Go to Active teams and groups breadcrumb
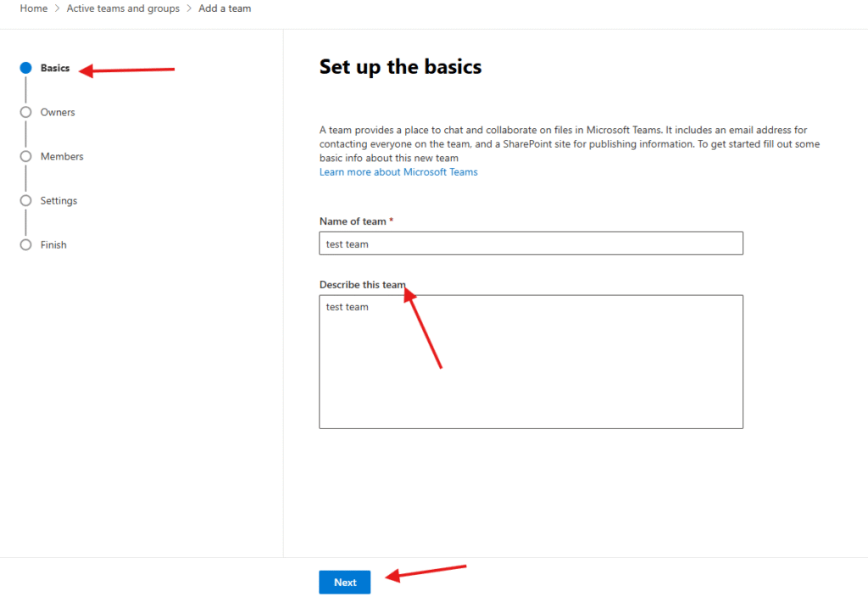Screen dimensions: 868x597 [x=123, y=8]
